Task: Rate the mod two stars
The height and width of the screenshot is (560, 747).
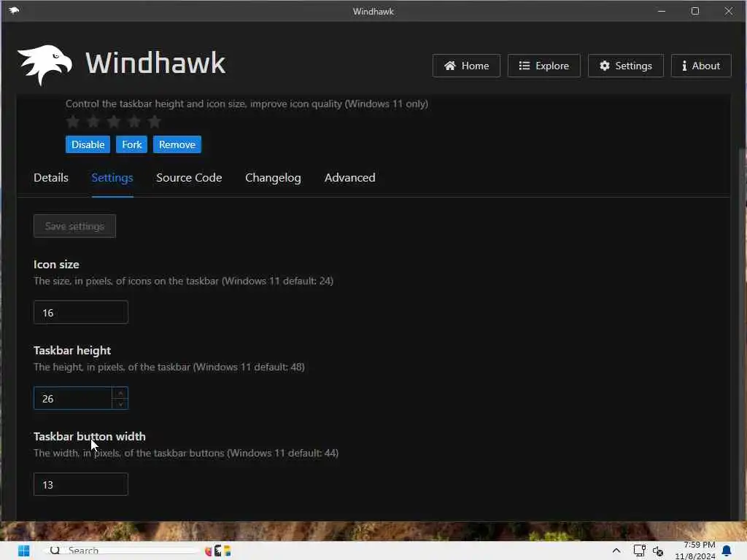Action: [93, 122]
